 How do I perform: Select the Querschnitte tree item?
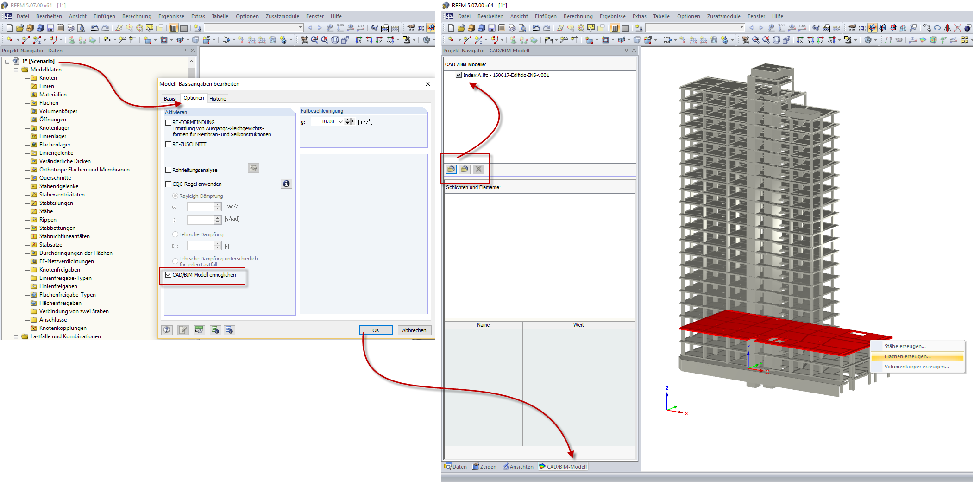point(55,177)
